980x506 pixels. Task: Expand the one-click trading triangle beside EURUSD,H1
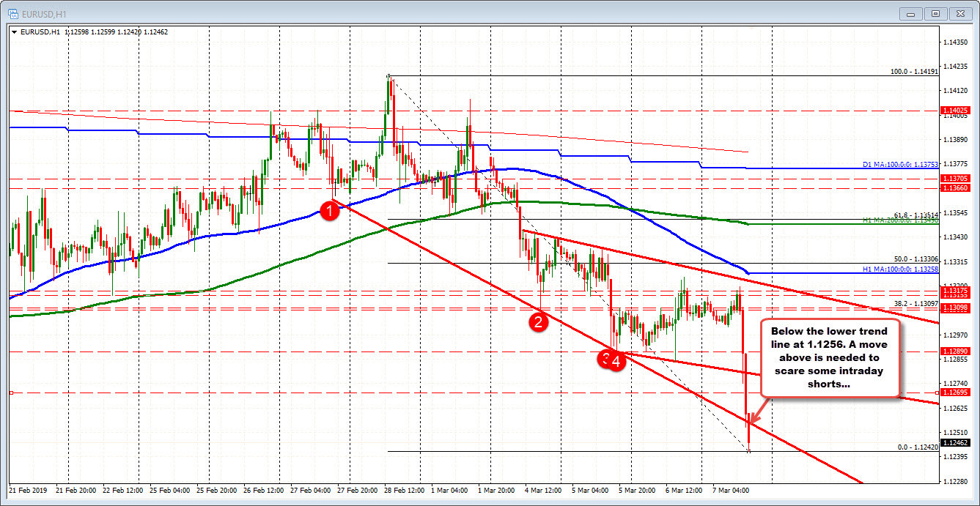click(14, 32)
